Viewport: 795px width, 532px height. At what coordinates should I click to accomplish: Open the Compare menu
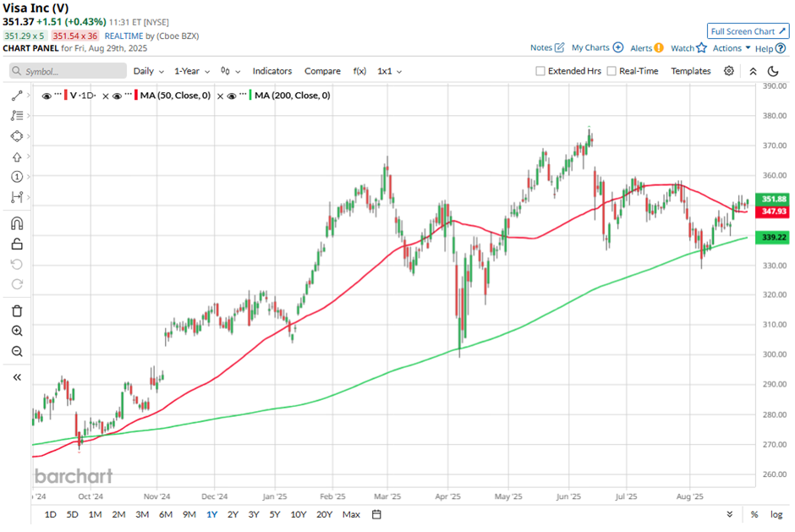(x=322, y=71)
